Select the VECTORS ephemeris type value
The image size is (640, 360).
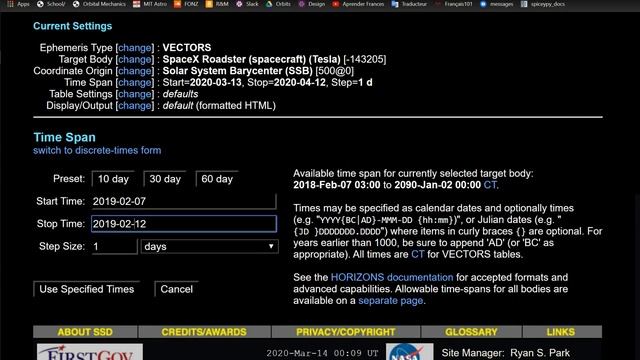coord(187,48)
